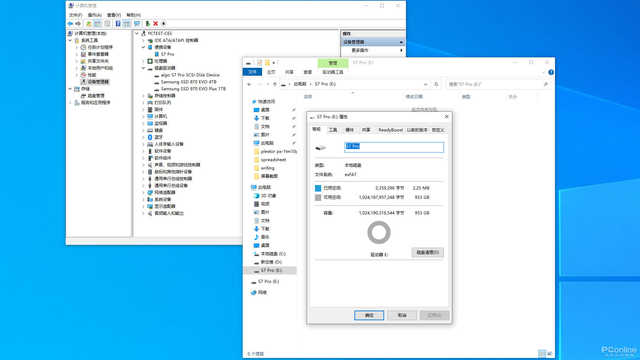Collapse the 磁盘驱动器 disk drives device node
This screenshot has width=640, height=360.
coord(144,68)
